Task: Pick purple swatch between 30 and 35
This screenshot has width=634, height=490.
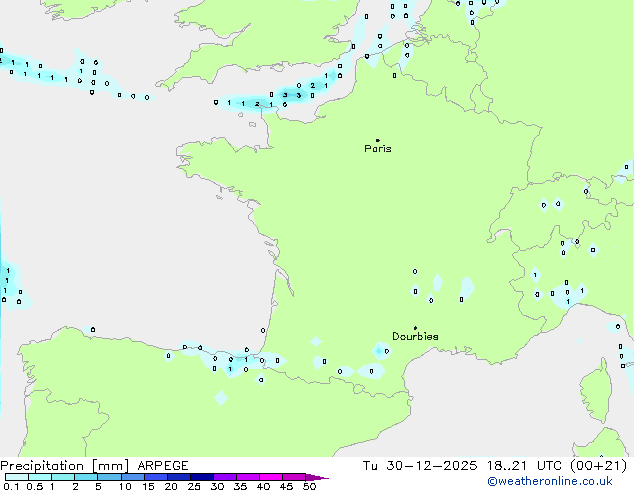Action: pos(226,477)
